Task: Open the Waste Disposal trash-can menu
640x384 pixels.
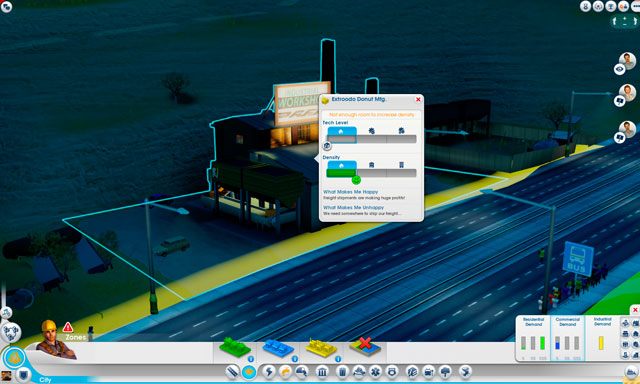Action: coord(342,372)
